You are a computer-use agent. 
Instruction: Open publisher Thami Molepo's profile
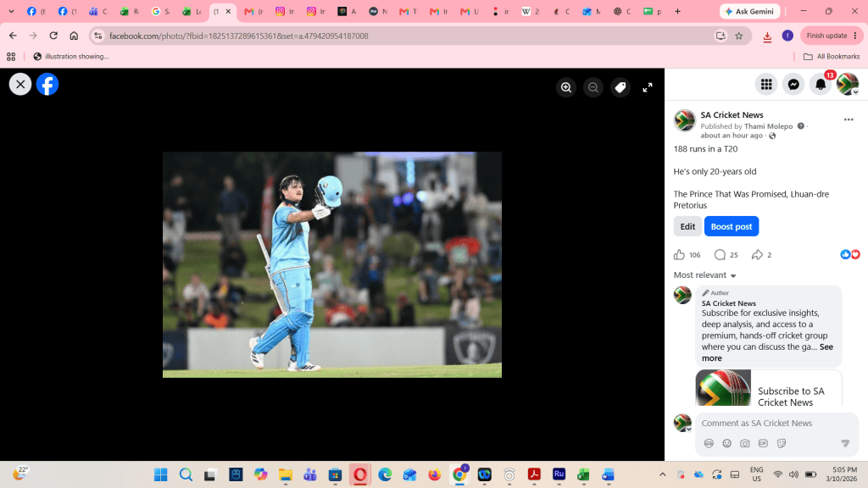pyautogui.click(x=768, y=126)
